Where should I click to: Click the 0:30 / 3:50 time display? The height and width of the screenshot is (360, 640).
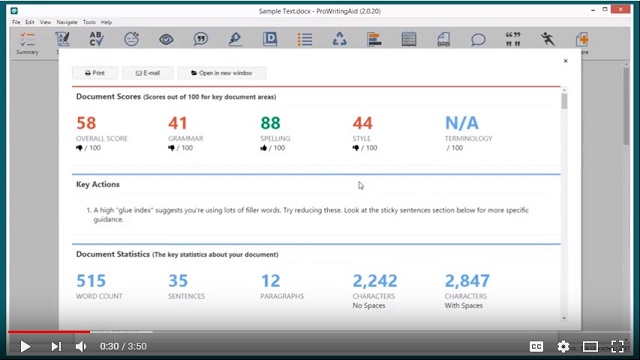tap(123, 347)
